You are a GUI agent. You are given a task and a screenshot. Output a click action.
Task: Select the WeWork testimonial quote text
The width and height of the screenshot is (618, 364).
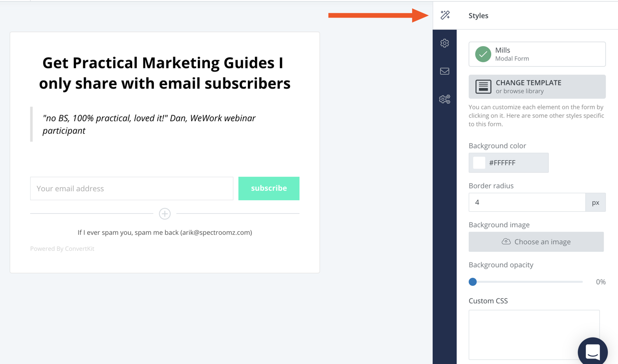149,124
